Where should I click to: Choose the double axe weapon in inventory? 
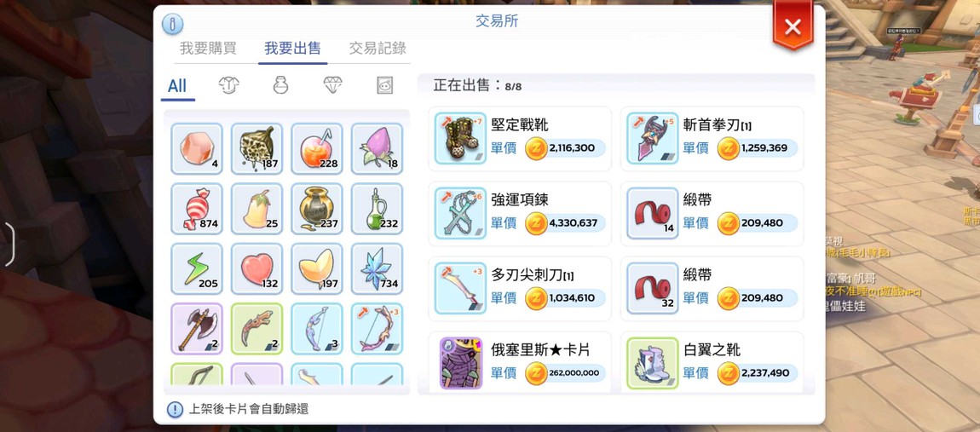[197, 329]
